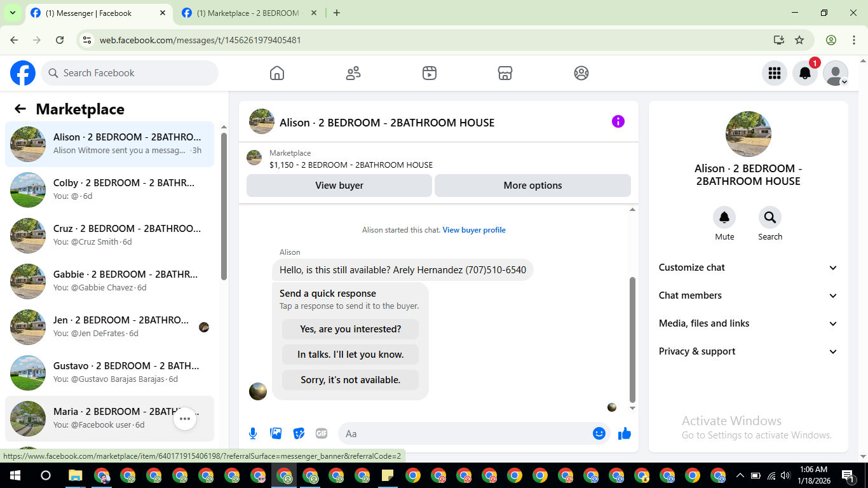Screen dimensions: 868x488
Task: Click the Facebook logo icon
Action: (23, 73)
